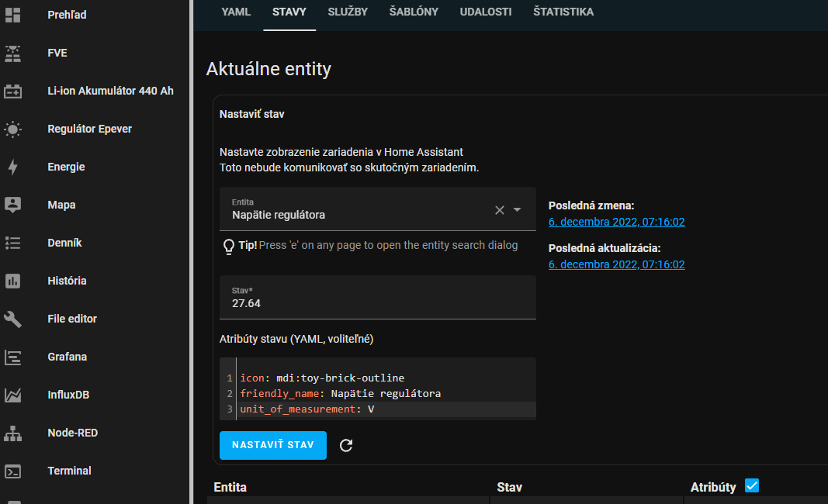Expand the Entita dropdown arrow
The image size is (828, 504).
(x=518, y=209)
